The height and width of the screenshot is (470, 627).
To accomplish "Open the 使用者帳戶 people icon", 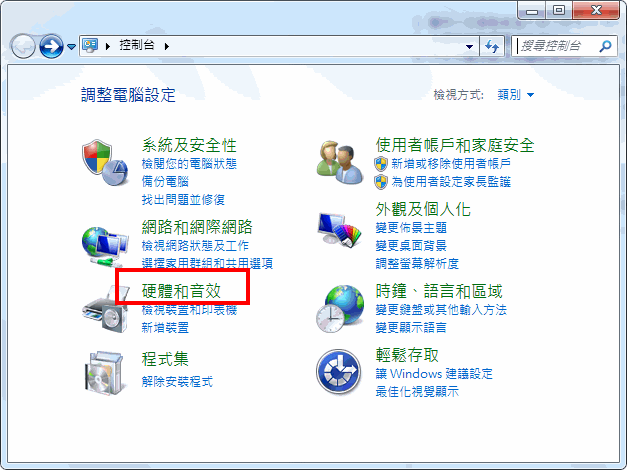I will click(339, 162).
